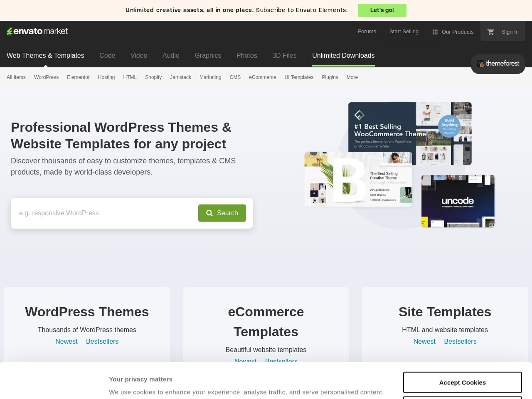
Task: Open the Uncode theme preview
Action: tap(457, 201)
